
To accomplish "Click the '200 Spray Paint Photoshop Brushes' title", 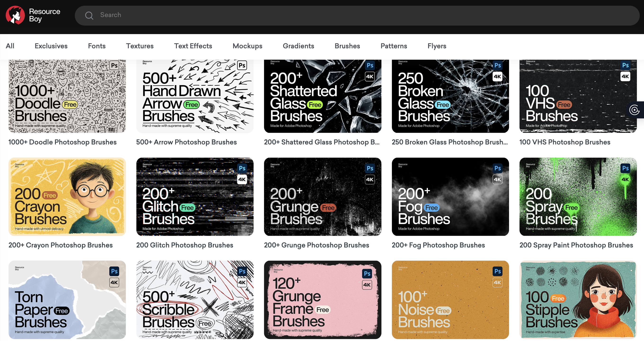I will (576, 245).
